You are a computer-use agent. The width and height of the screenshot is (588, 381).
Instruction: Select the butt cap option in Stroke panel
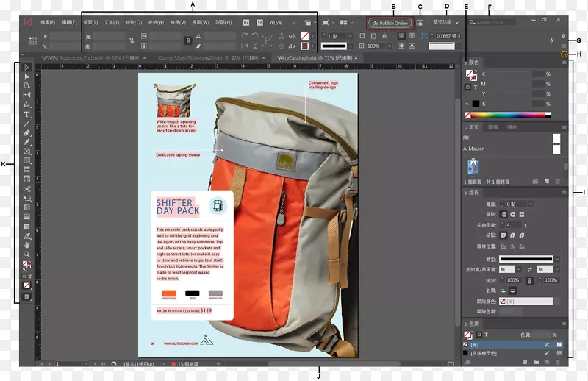click(503, 214)
